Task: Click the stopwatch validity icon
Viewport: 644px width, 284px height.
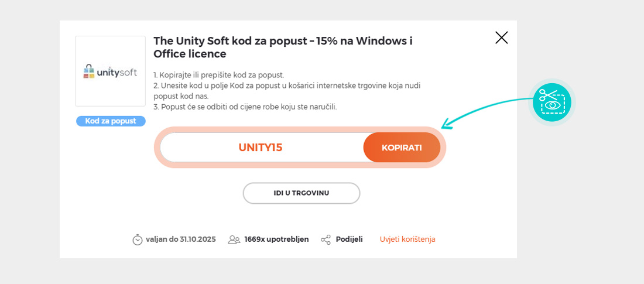Action: pos(138,239)
